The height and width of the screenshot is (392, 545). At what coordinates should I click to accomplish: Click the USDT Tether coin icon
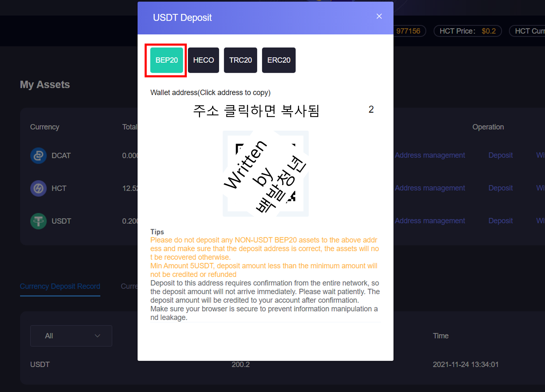[x=38, y=221]
